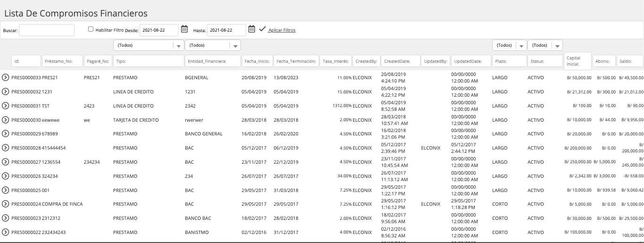Open the Status column (Todos) dropdown
Viewport: 644px width, 243px height.
point(545,45)
